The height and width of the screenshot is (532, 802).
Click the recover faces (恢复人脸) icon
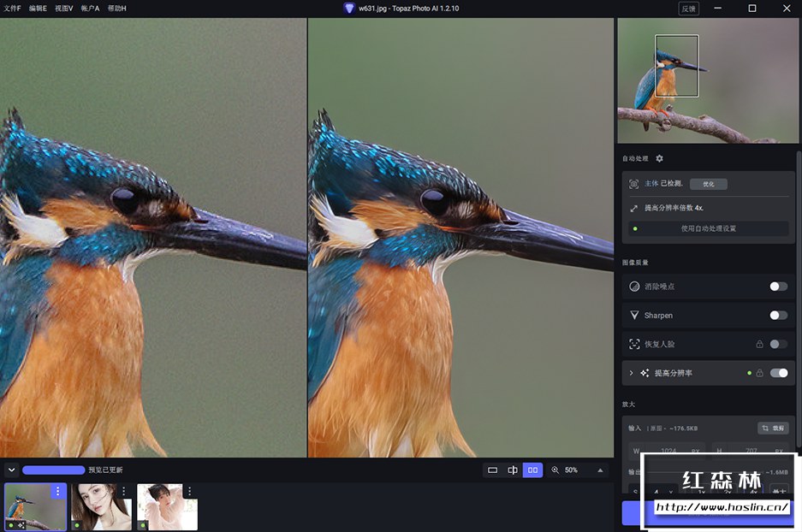[x=634, y=344]
